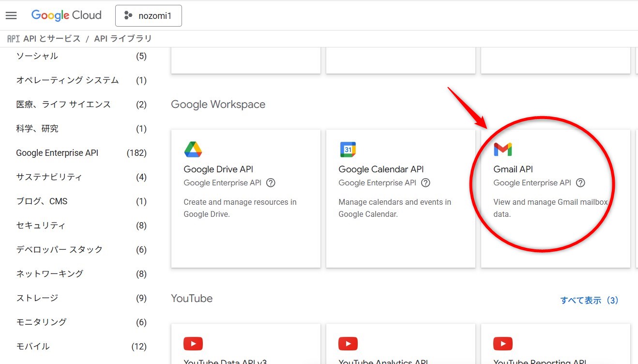Open the Google Drive API card title

[x=218, y=169]
